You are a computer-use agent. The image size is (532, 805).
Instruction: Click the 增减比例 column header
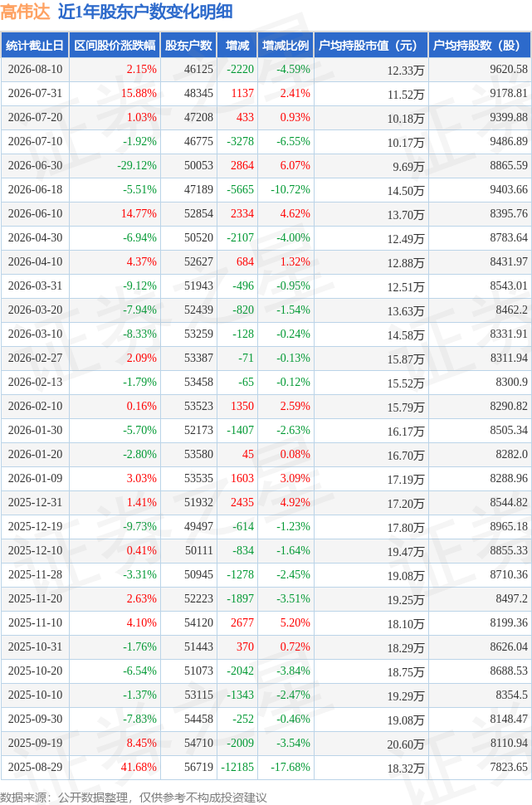click(286, 46)
